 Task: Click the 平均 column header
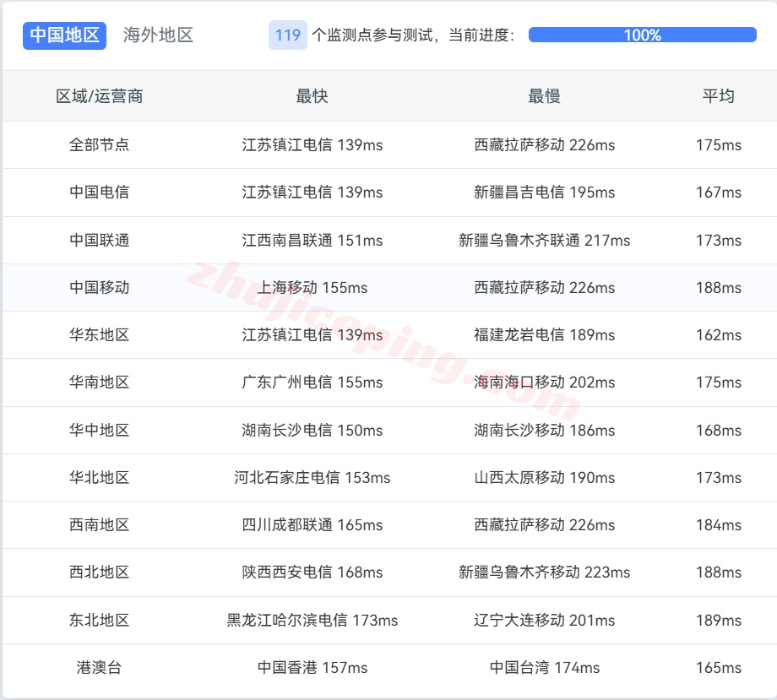point(718,96)
